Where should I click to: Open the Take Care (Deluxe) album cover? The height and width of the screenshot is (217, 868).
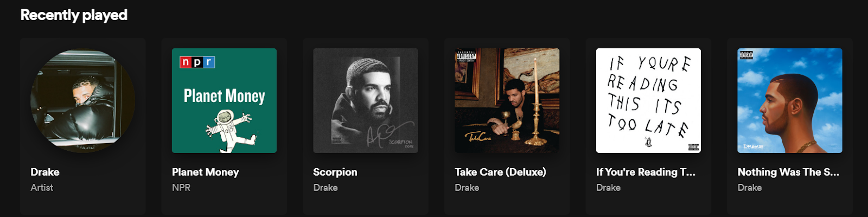pos(507,101)
